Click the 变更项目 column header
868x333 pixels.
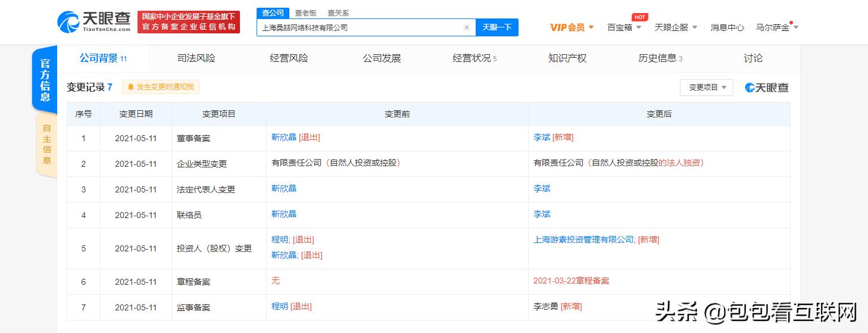coord(218,114)
